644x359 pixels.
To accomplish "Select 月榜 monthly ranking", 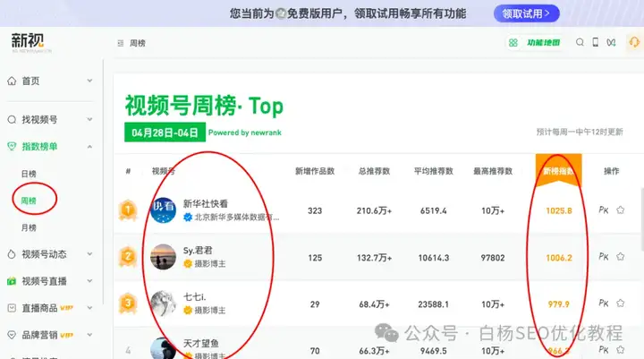I will pyautogui.click(x=29, y=227).
